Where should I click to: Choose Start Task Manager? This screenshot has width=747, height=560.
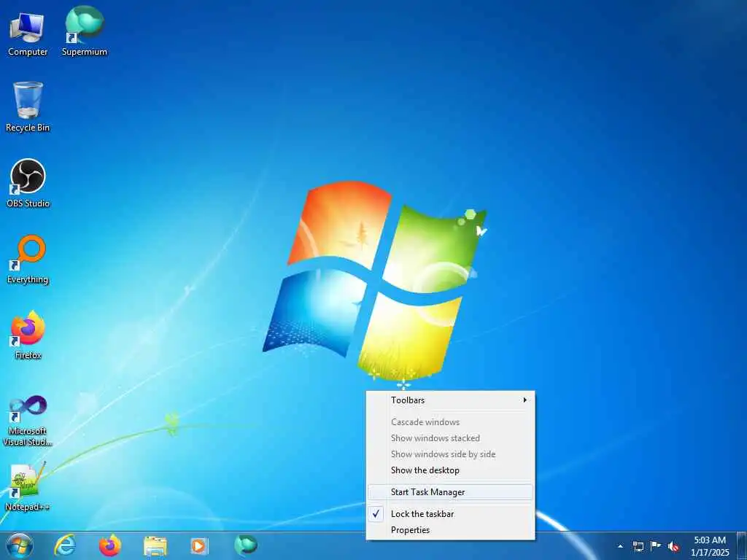450,492
